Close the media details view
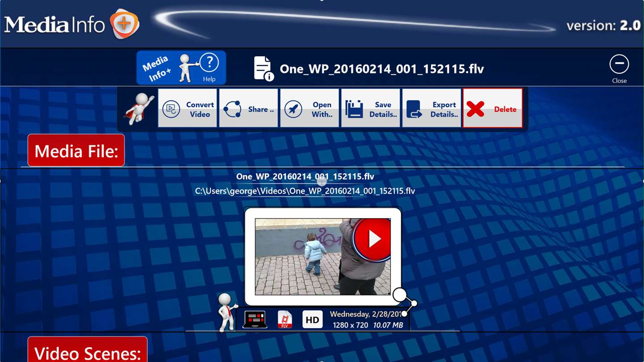This screenshot has height=362, width=644. coord(619,68)
